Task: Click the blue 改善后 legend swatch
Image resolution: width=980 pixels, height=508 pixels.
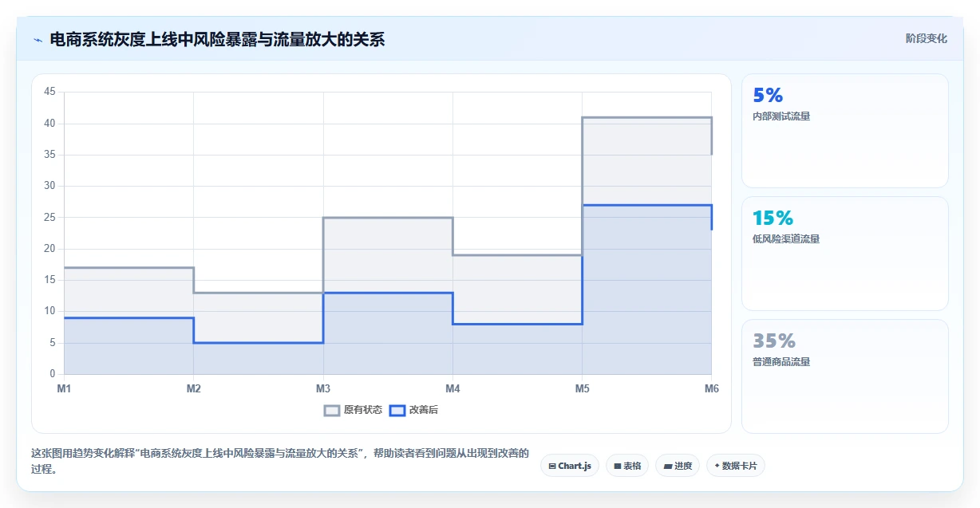Action: [x=397, y=410]
